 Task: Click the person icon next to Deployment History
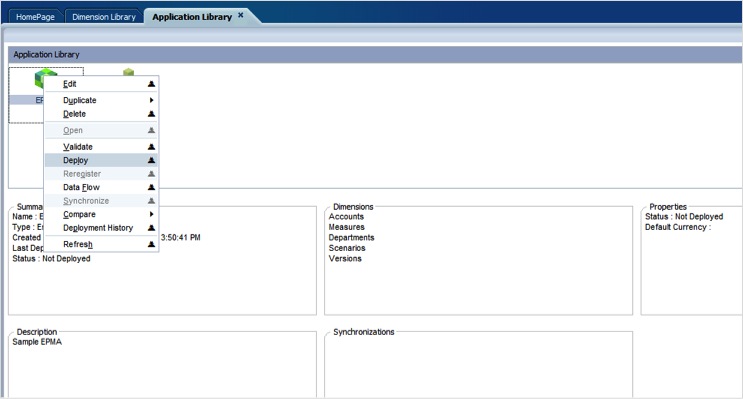click(151, 228)
